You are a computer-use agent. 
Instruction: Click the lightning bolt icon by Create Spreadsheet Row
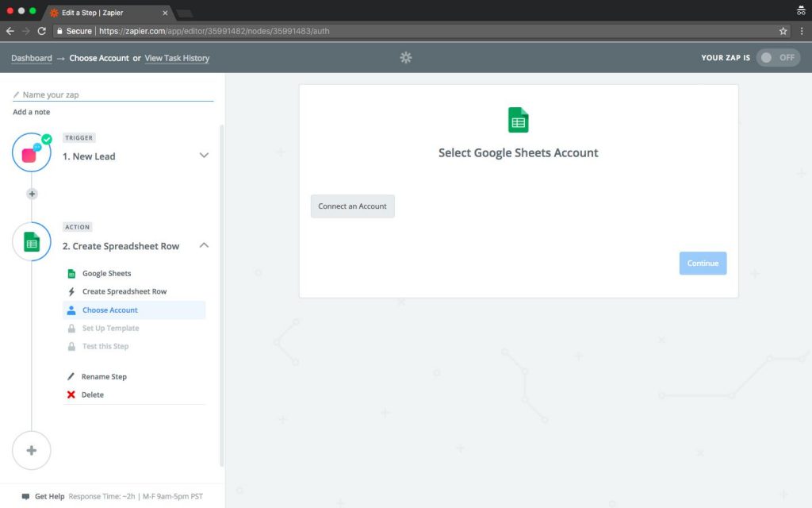point(71,291)
